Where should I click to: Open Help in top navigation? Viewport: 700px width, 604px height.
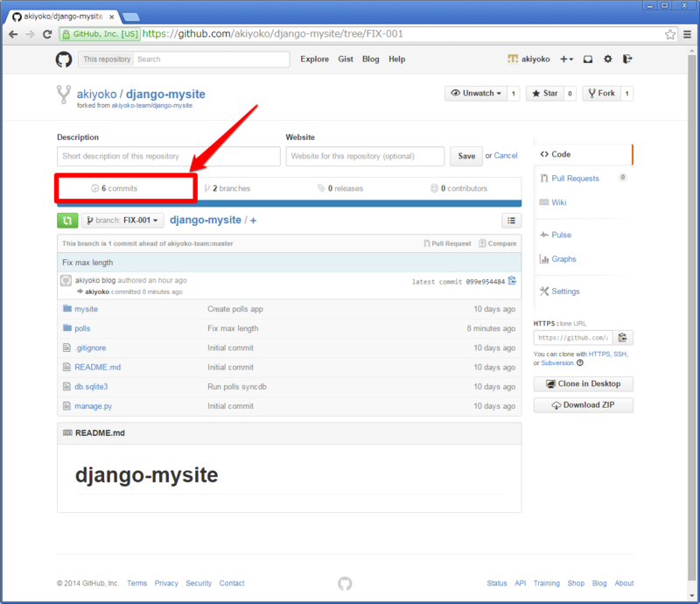click(x=396, y=59)
